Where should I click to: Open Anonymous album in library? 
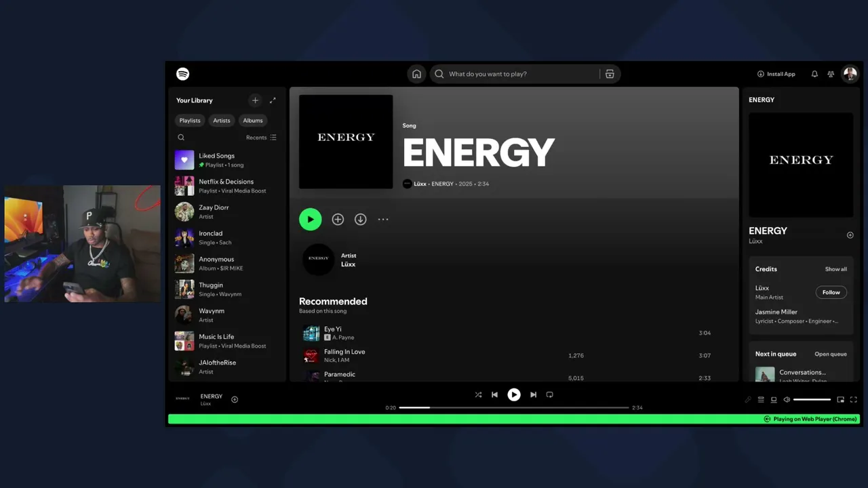pyautogui.click(x=227, y=263)
